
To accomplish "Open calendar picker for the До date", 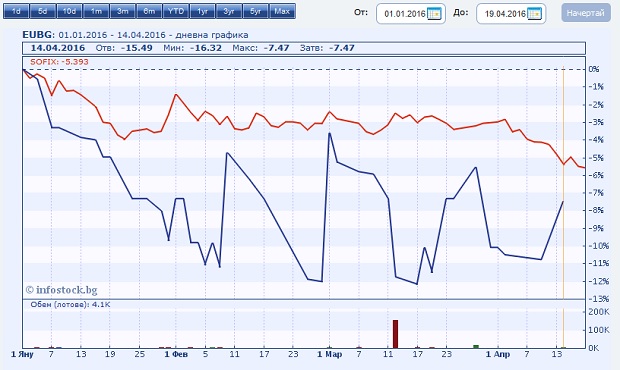I will (534, 14).
